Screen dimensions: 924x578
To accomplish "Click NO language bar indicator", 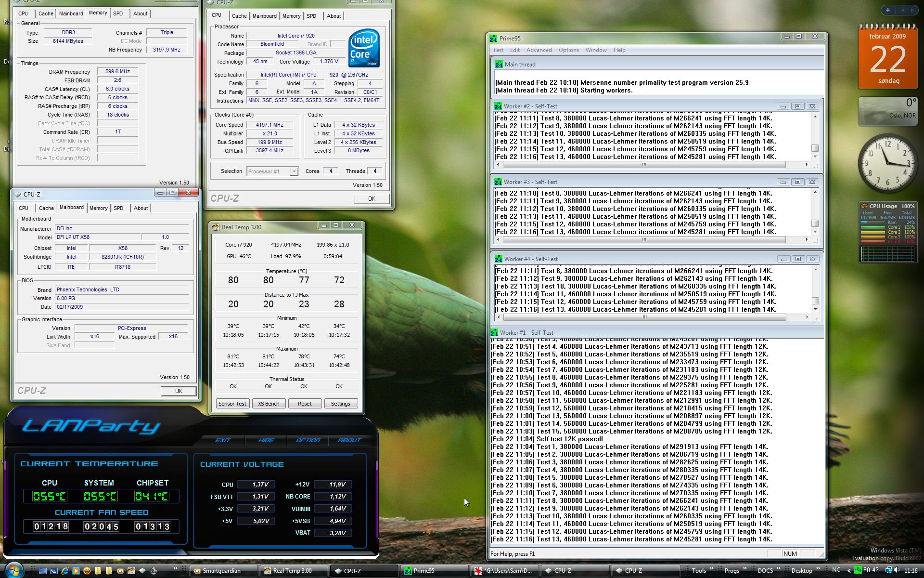I will pyautogui.click(x=836, y=569).
